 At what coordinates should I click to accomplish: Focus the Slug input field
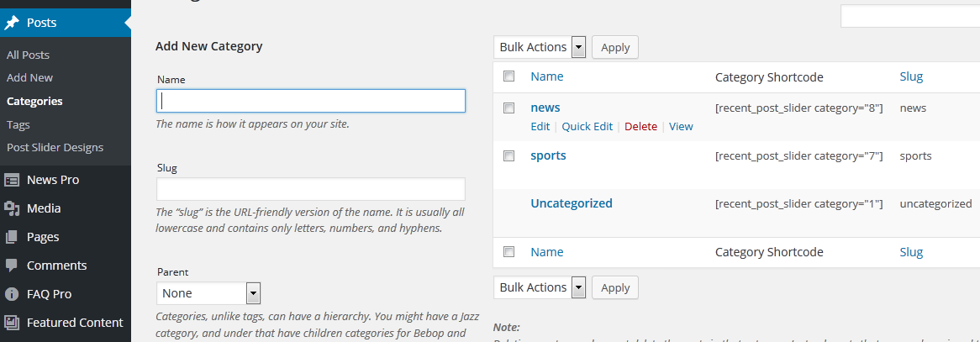tap(311, 189)
